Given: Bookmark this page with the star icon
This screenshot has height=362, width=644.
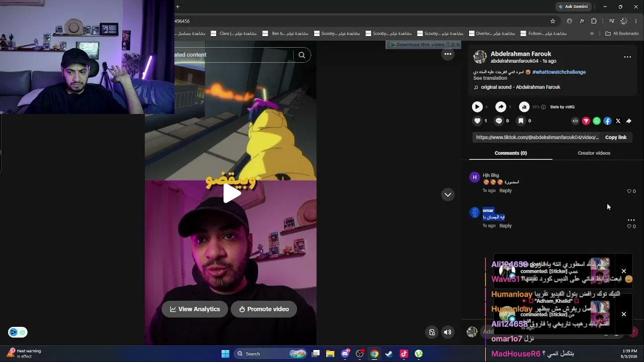Looking at the screenshot, I should (553, 21).
